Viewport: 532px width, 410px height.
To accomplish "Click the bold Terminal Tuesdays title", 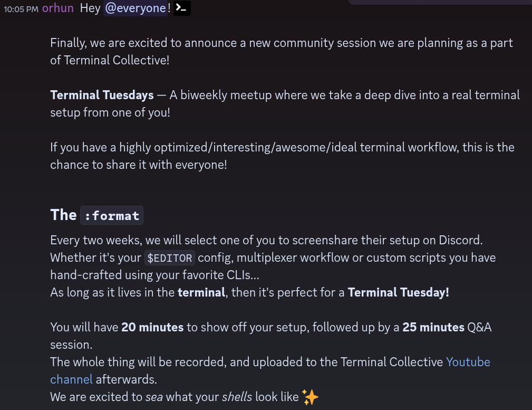I will [102, 95].
